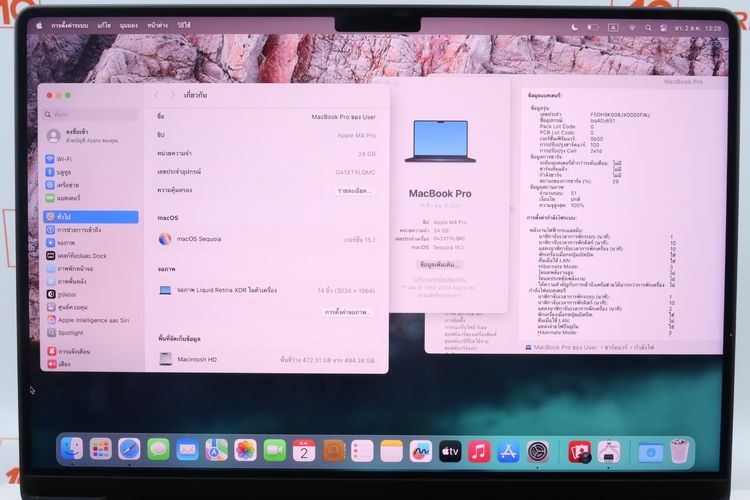This screenshot has width=750, height=500.
Task: Click the Apple Account sign-in entry
Action: point(84,135)
